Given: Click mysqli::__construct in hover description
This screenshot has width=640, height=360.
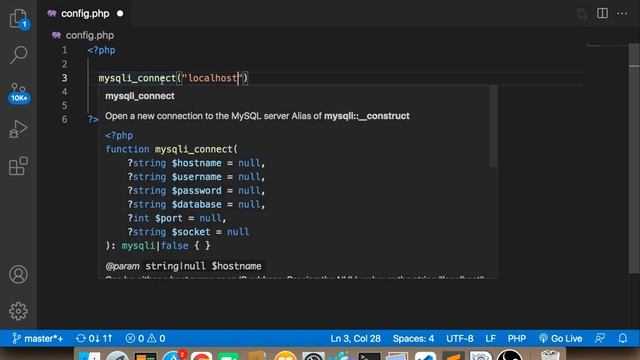Looking at the screenshot, I should pos(367,116).
